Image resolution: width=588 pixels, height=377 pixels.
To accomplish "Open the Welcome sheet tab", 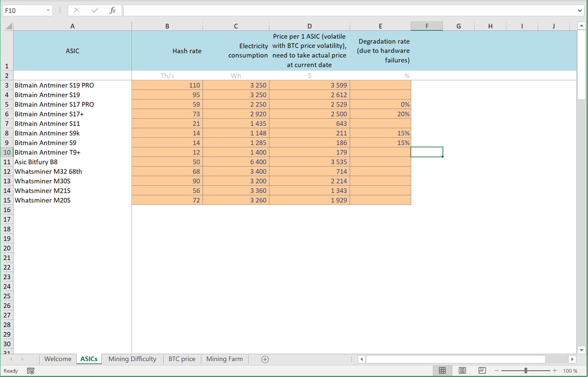I will [58, 359].
